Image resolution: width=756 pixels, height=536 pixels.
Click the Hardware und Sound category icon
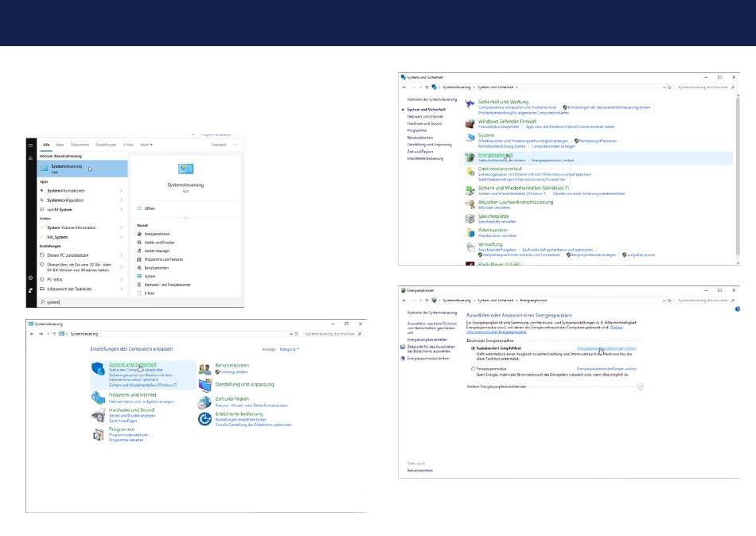(x=98, y=414)
